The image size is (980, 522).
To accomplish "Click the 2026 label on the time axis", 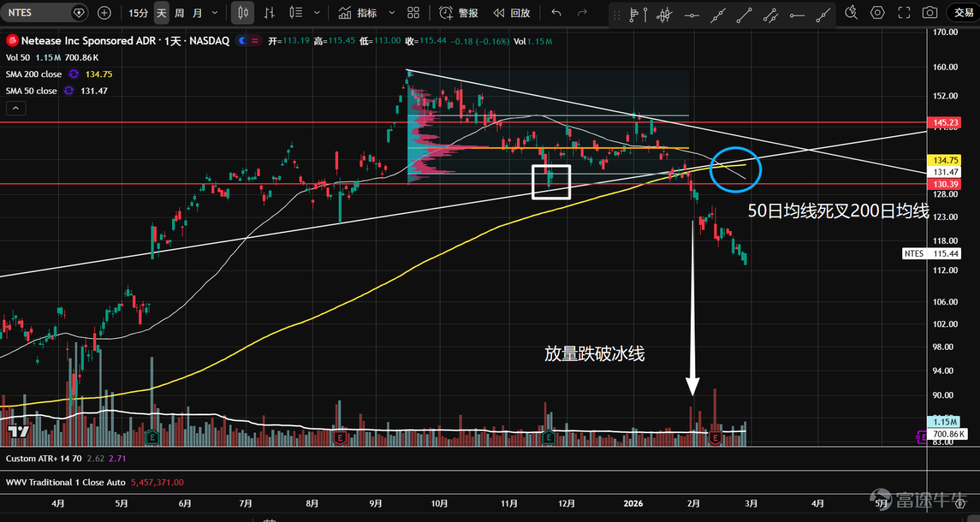I will click(x=633, y=503).
